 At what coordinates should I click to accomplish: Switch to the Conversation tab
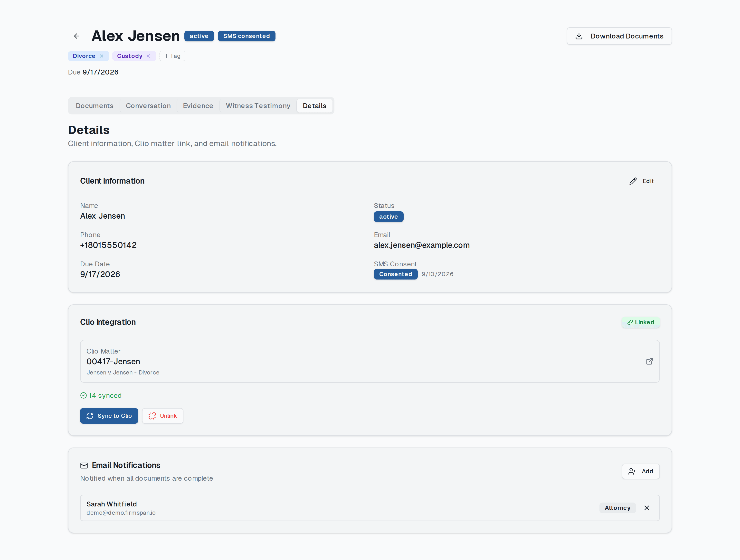(148, 106)
